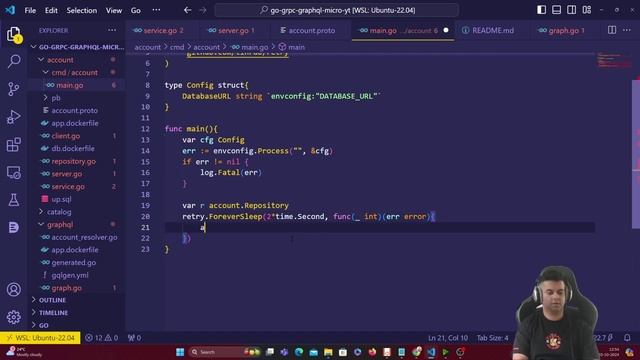This screenshot has height=360, width=640.
Task: Open Source Control view
Action: click(x=13, y=89)
